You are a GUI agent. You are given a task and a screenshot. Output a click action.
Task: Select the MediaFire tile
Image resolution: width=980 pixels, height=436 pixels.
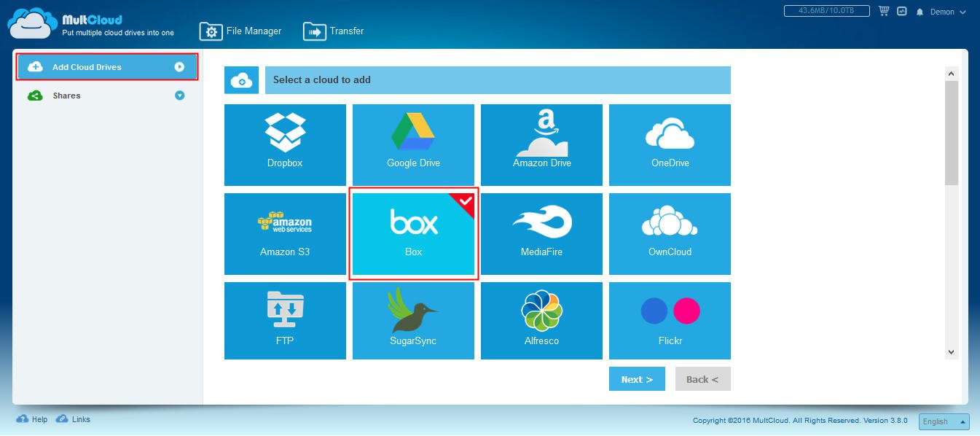(541, 234)
